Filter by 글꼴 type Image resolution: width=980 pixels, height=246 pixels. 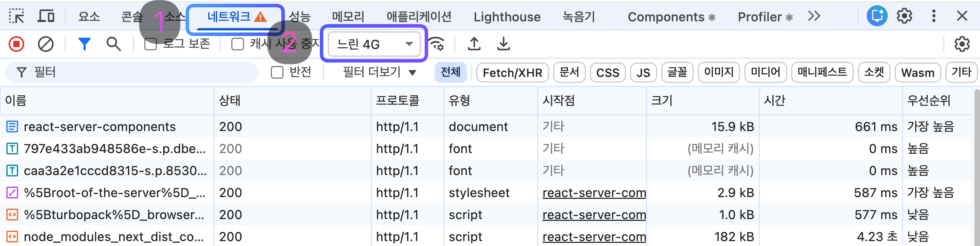tap(677, 73)
